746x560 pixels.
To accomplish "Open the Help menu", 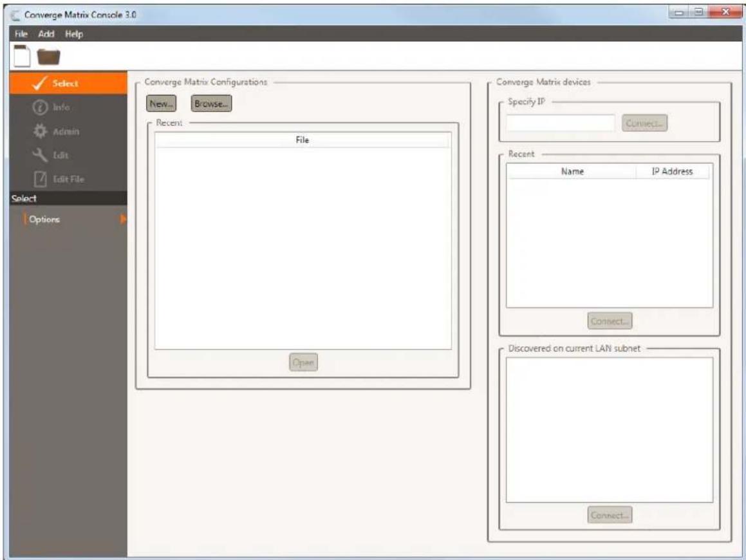I will pos(74,33).
